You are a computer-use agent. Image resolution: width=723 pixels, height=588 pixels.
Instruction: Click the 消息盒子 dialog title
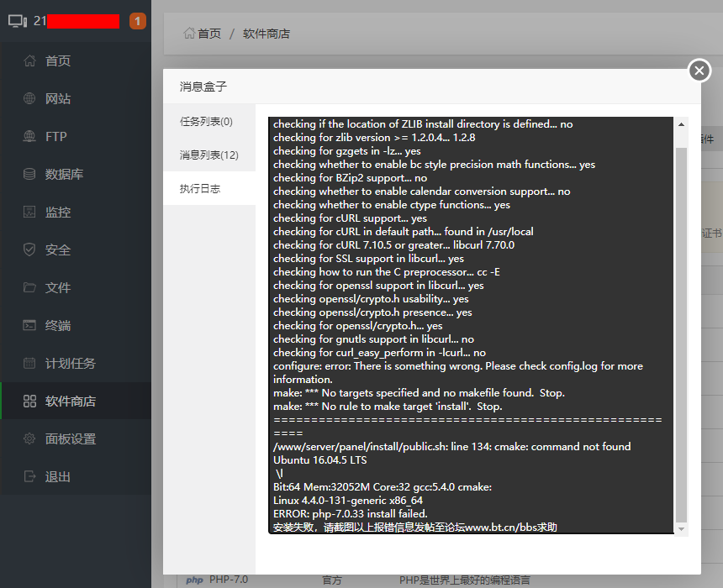click(x=203, y=87)
